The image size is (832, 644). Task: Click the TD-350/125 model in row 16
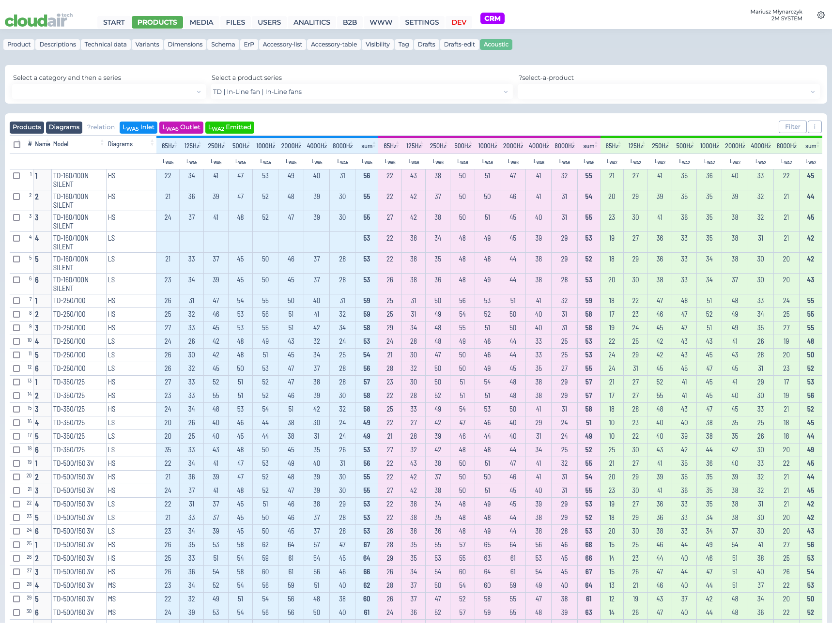pos(69,423)
